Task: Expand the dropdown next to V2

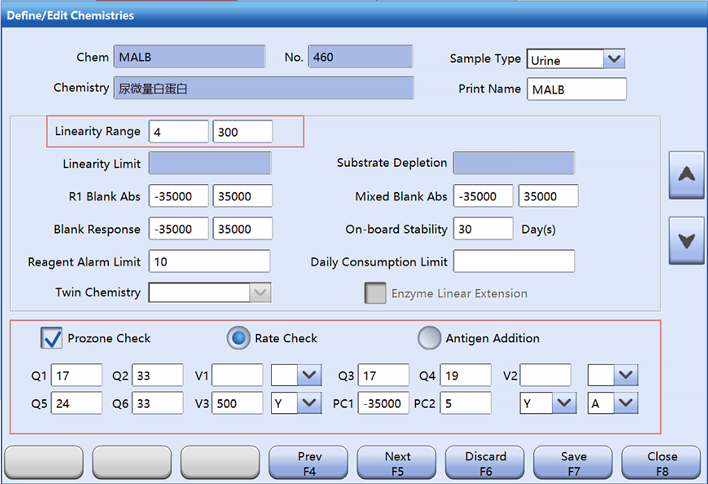Action: tap(625, 375)
